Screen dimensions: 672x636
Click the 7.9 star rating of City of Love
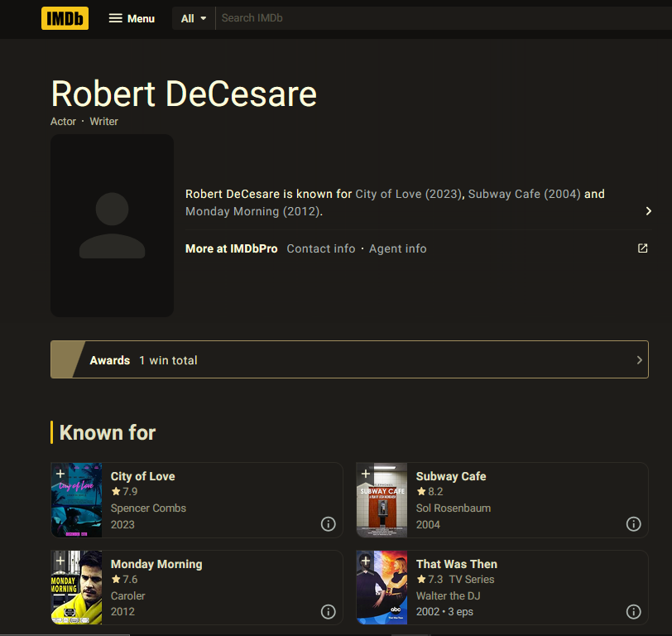click(x=124, y=491)
